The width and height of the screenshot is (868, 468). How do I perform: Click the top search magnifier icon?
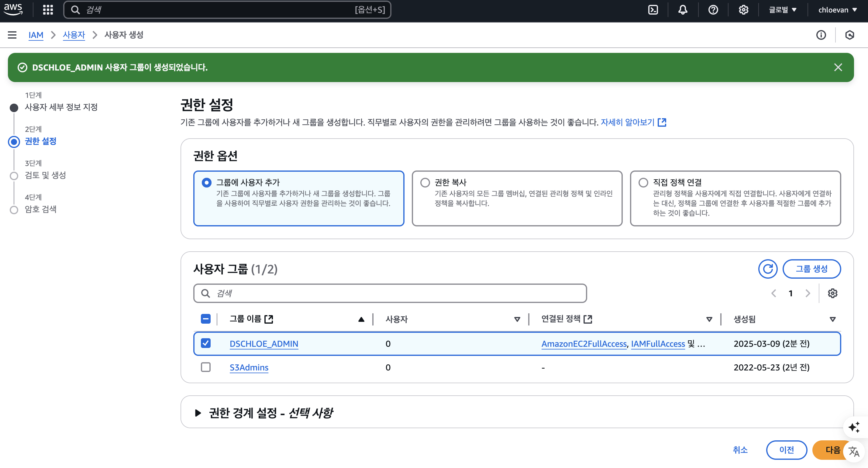[75, 10]
